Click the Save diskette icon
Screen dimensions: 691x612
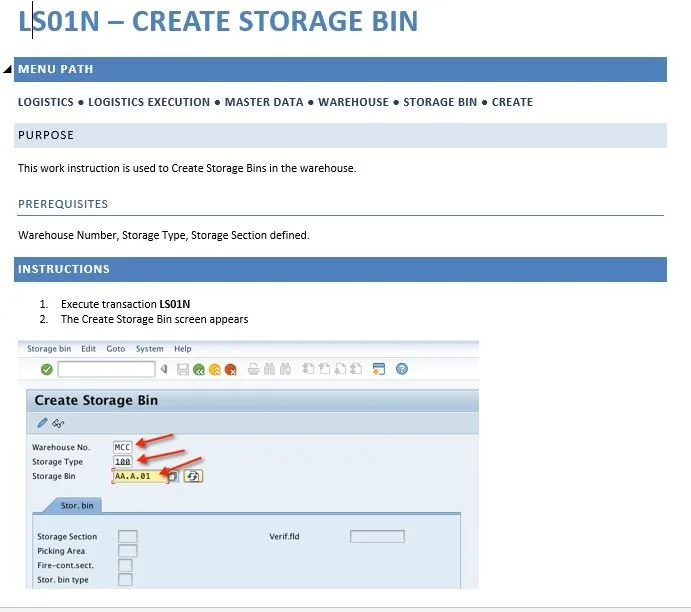coord(182,369)
